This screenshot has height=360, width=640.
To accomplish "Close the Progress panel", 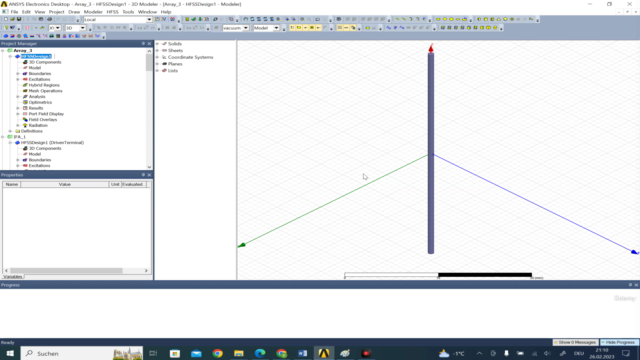I will 636,285.
